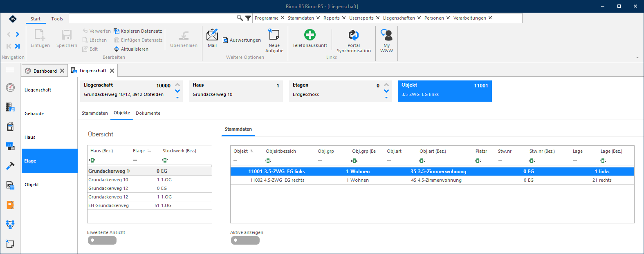
Task: Select Objekt in the side navigation
Action: click(49, 185)
